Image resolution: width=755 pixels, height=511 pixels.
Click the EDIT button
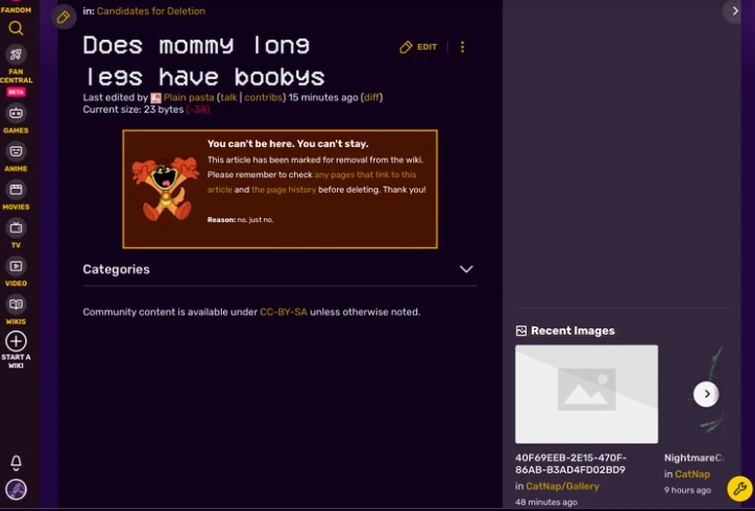point(418,47)
